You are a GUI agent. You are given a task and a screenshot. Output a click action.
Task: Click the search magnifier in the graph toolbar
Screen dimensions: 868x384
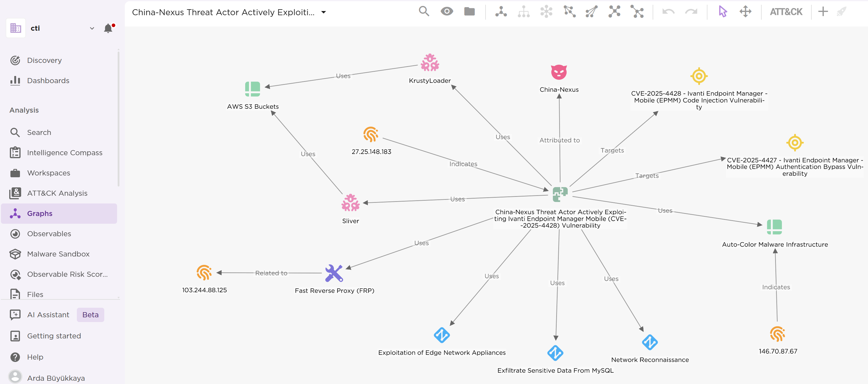424,11
